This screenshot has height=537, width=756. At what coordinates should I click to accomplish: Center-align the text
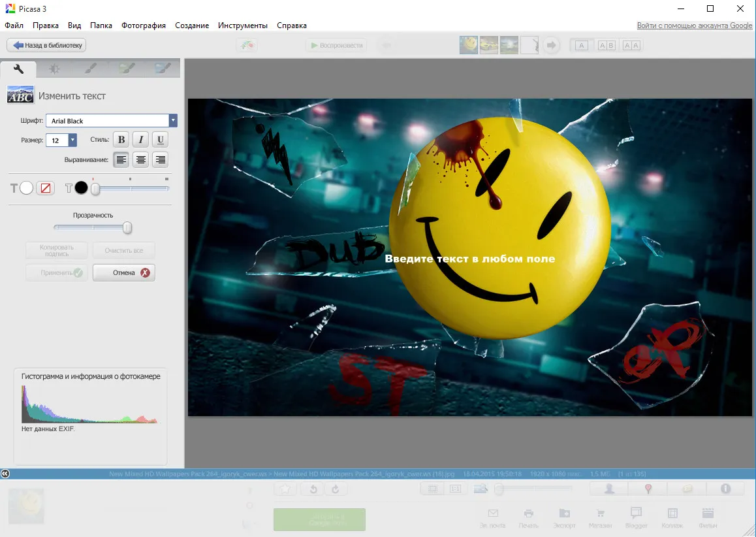(x=141, y=159)
